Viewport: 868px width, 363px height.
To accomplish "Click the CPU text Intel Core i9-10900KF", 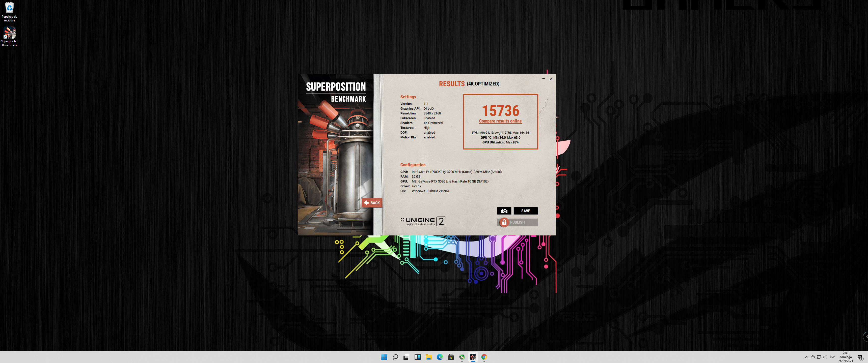I will click(456, 172).
